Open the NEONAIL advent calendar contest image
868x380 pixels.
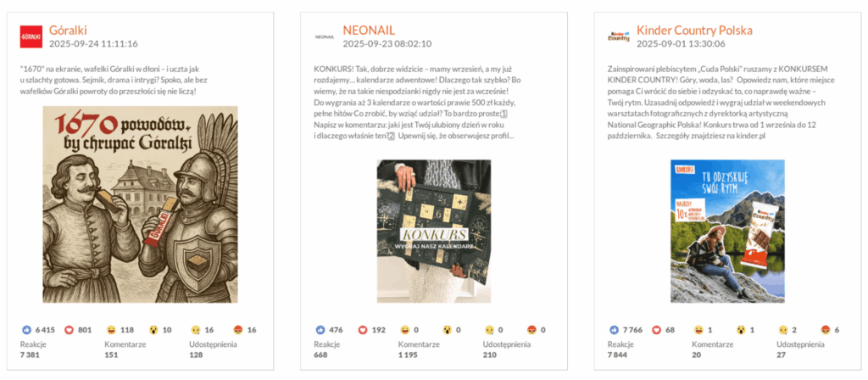point(434,231)
